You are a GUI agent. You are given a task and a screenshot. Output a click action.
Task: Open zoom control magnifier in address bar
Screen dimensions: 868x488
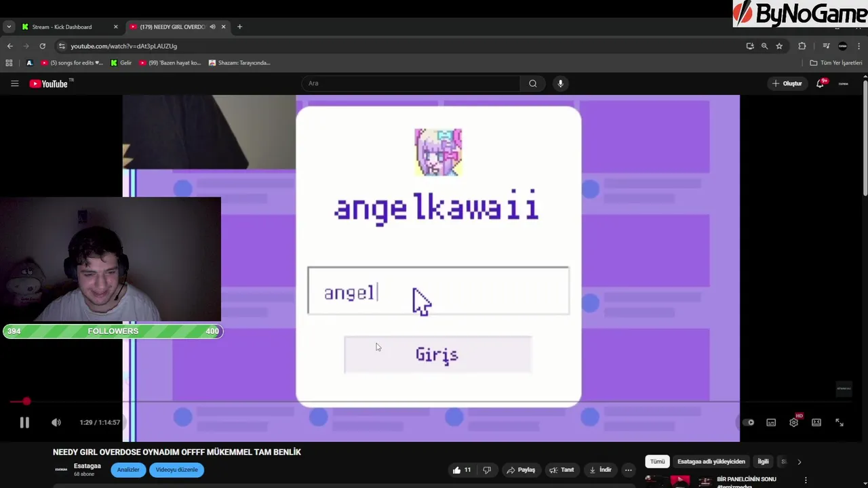click(x=764, y=46)
